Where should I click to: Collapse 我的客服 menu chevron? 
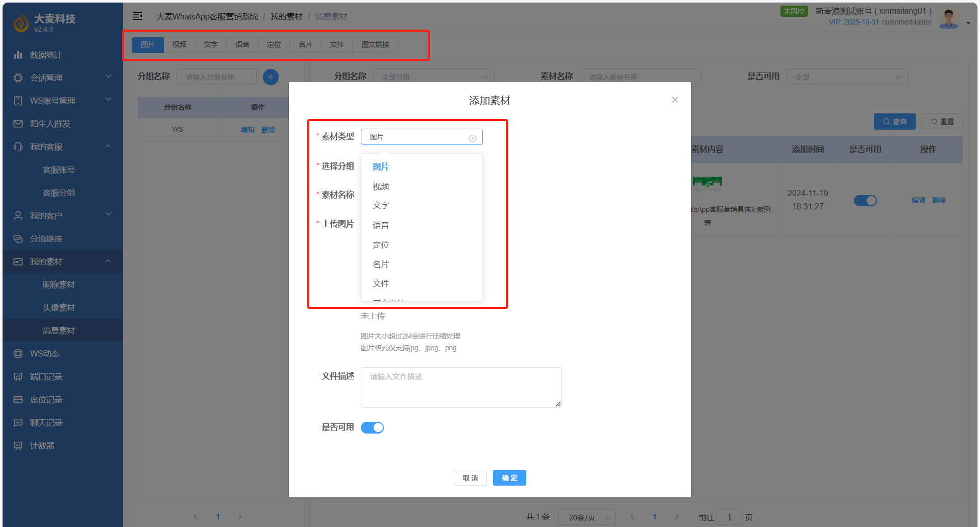coord(108,146)
